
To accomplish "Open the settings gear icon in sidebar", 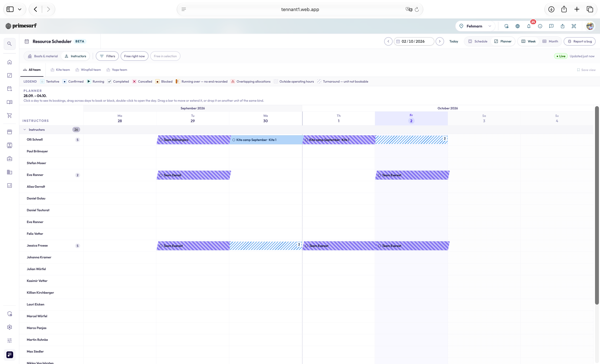I will pos(9,327).
